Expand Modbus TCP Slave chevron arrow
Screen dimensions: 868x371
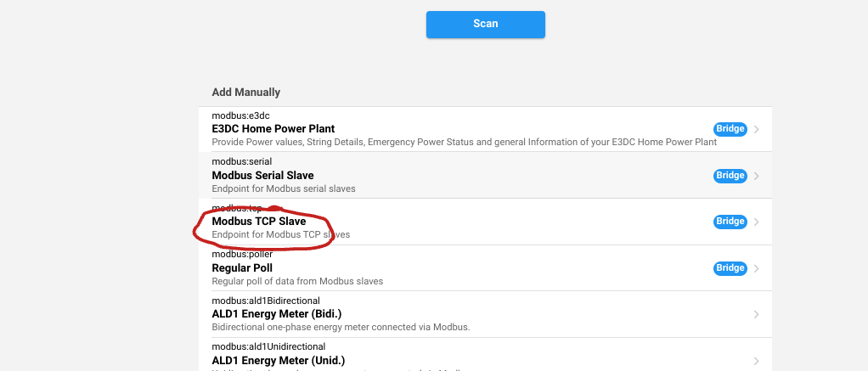(757, 222)
